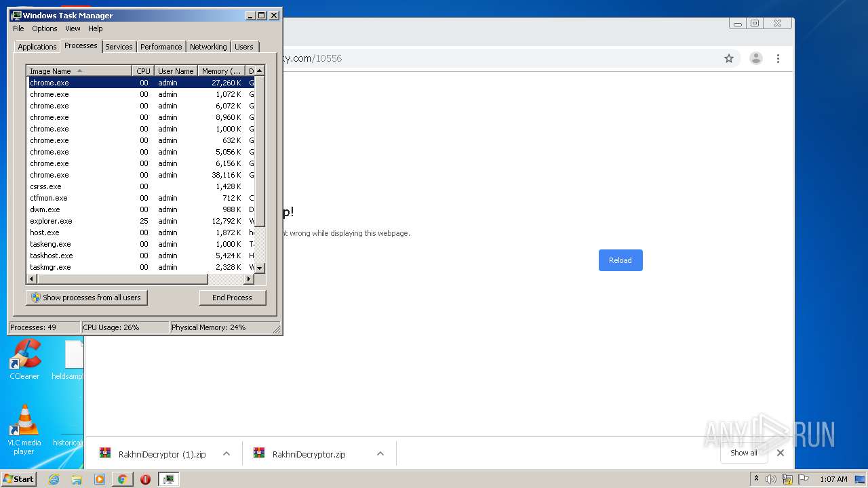Click the Task Manager title bar icon
The height and width of the screenshot is (488, 868).
pyautogui.click(x=16, y=15)
